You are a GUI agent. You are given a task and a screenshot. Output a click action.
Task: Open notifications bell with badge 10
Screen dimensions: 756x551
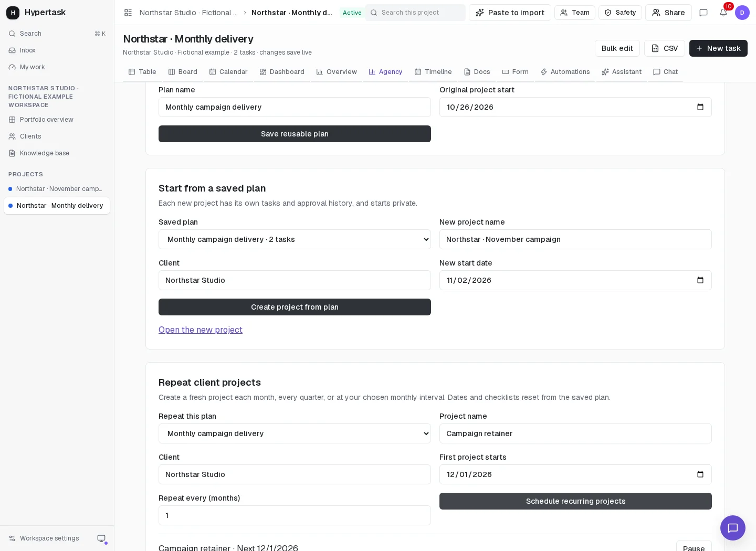point(723,13)
